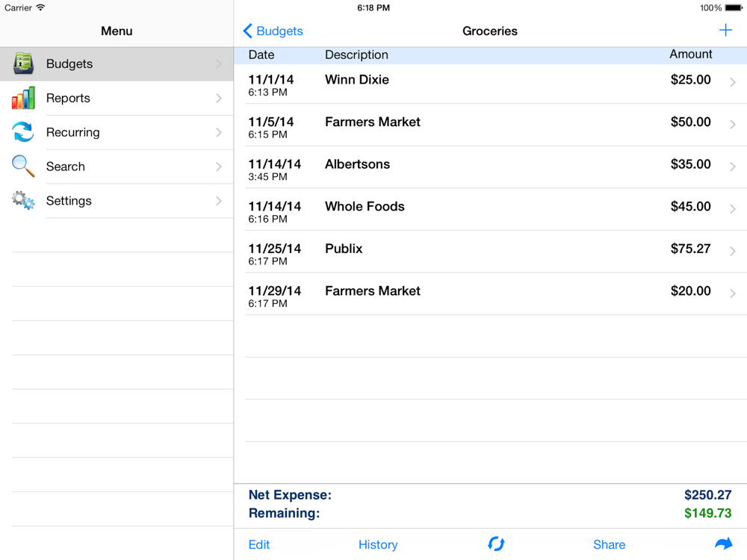Expand the Budgets menu row chevron

[219, 63]
